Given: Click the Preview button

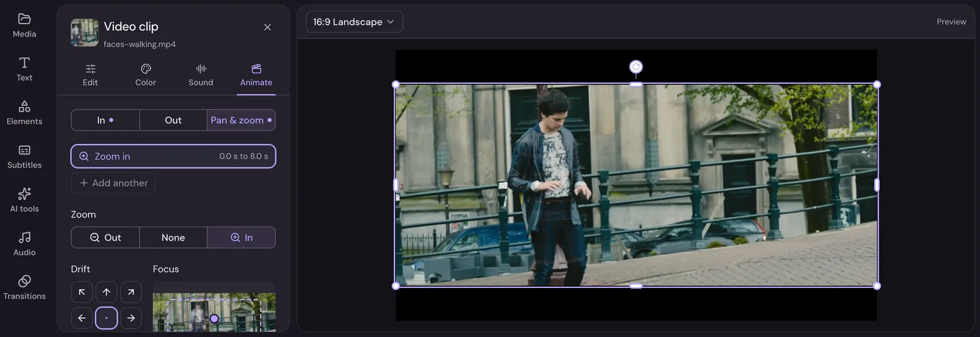Looking at the screenshot, I should coord(951,22).
